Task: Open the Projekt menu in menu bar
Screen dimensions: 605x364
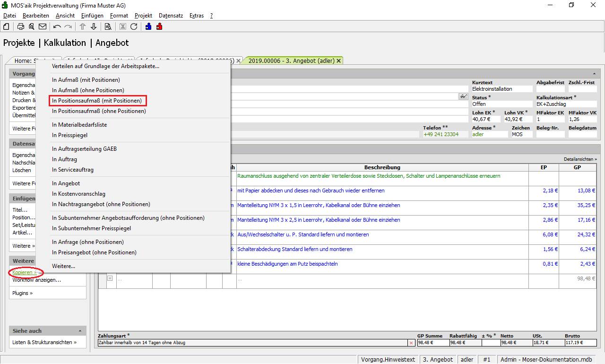Action: pyautogui.click(x=143, y=16)
